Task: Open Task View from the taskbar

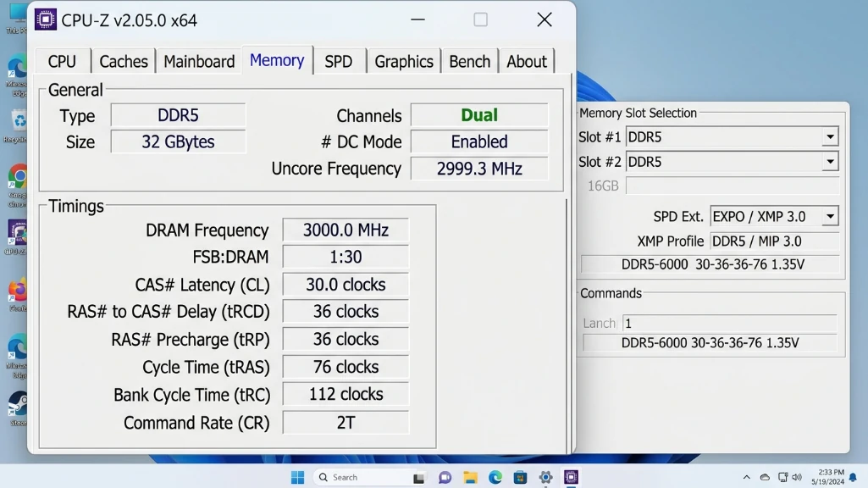Action: point(419,478)
